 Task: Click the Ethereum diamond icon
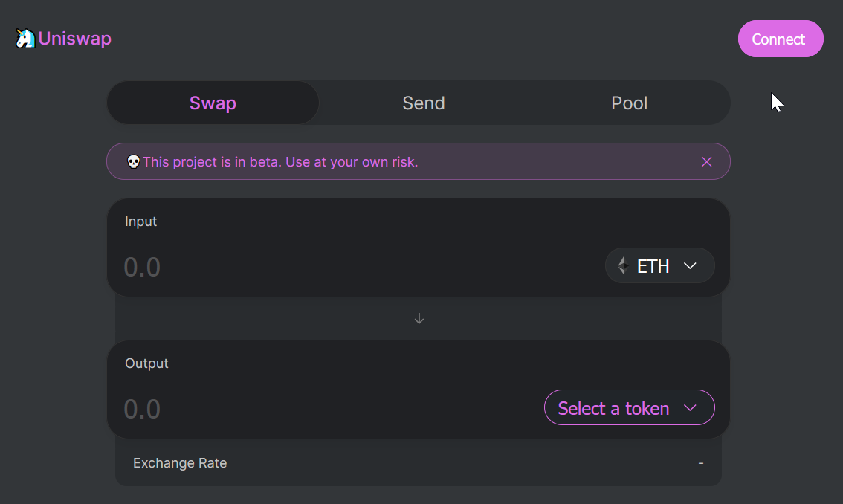(x=622, y=265)
